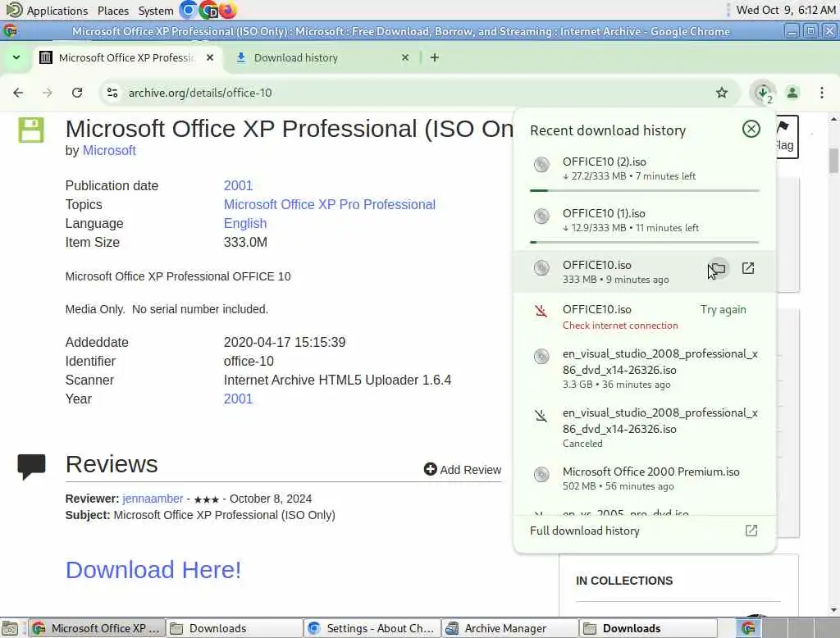This screenshot has width=840, height=638.
Task: Launch Firefox from the top panel
Action: tap(228, 10)
